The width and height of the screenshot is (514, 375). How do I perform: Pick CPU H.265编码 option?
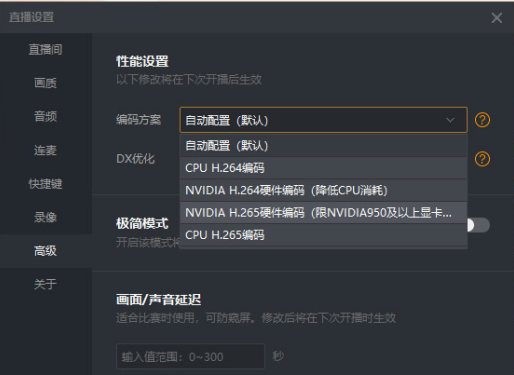pyautogui.click(x=323, y=235)
